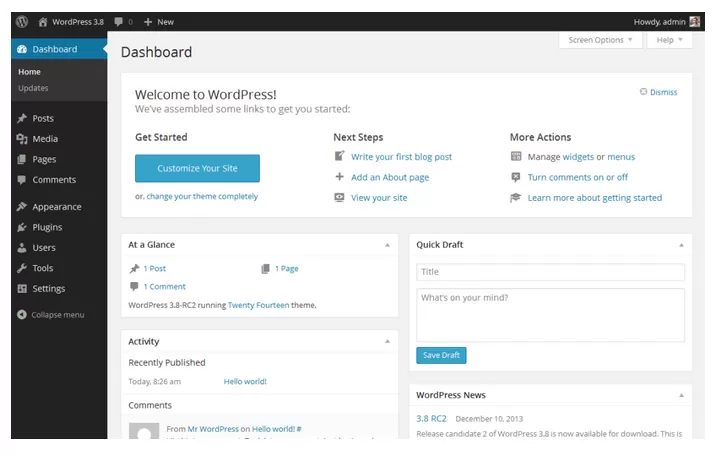The image size is (717, 456).
Task: Click the Manage widgets link text
Action: click(x=578, y=157)
